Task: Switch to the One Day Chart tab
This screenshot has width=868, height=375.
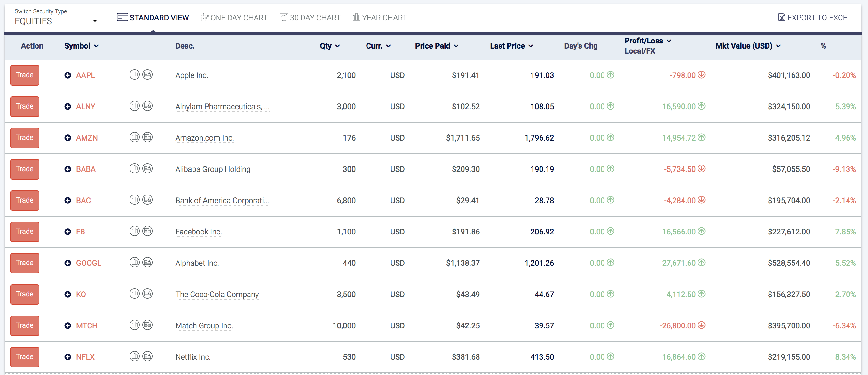Action: tap(234, 18)
